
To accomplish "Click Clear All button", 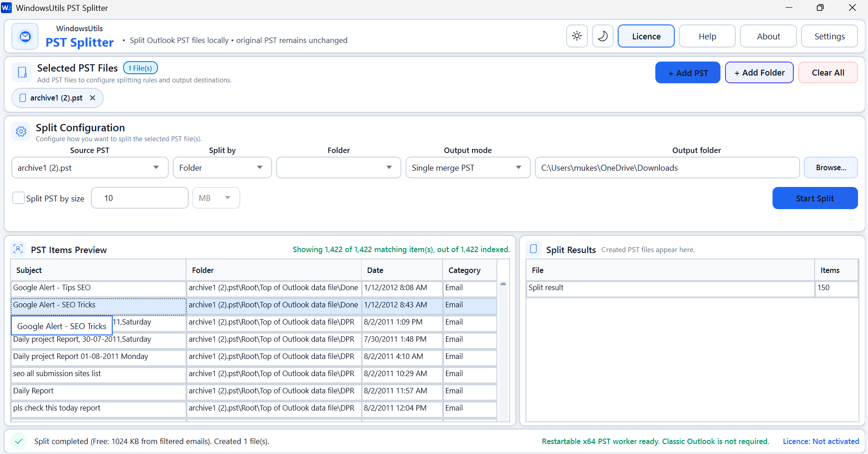I will coord(828,72).
